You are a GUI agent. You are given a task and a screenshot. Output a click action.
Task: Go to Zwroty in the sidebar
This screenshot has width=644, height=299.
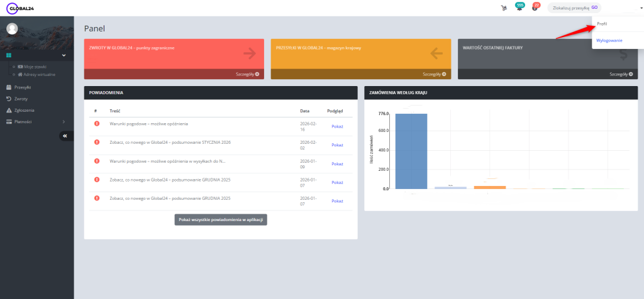[21, 99]
